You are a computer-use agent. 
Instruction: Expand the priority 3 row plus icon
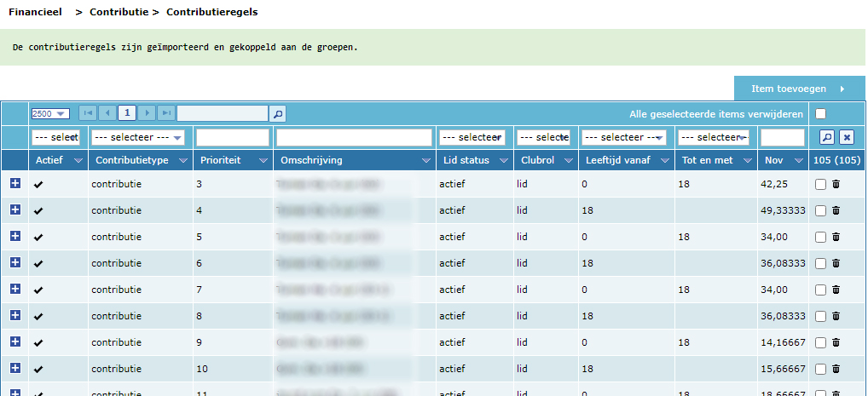tap(15, 184)
